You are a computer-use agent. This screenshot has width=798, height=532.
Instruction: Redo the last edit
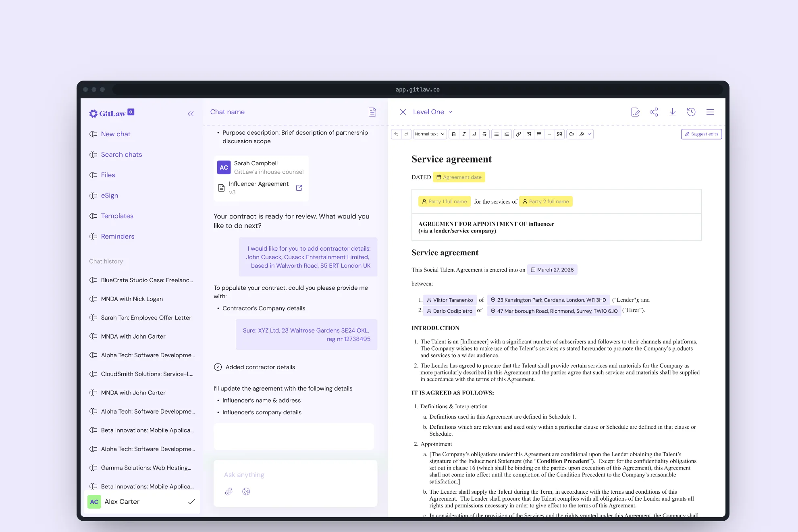click(406, 134)
